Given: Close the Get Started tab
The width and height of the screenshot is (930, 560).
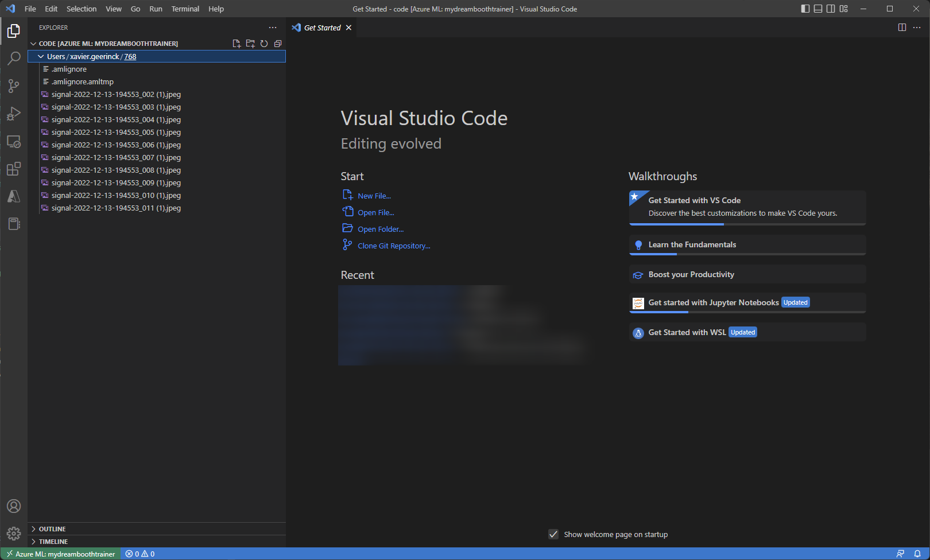Looking at the screenshot, I should coord(348,28).
